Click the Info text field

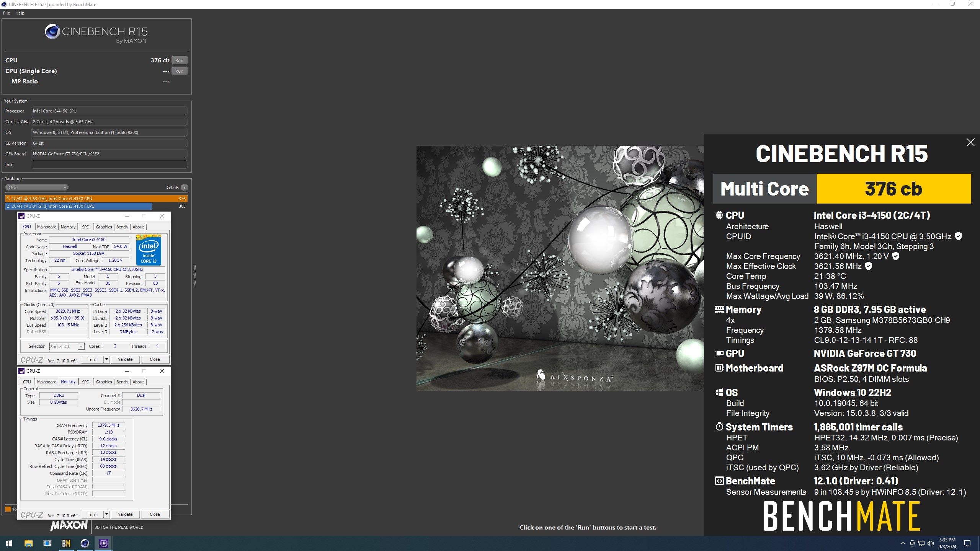(109, 165)
